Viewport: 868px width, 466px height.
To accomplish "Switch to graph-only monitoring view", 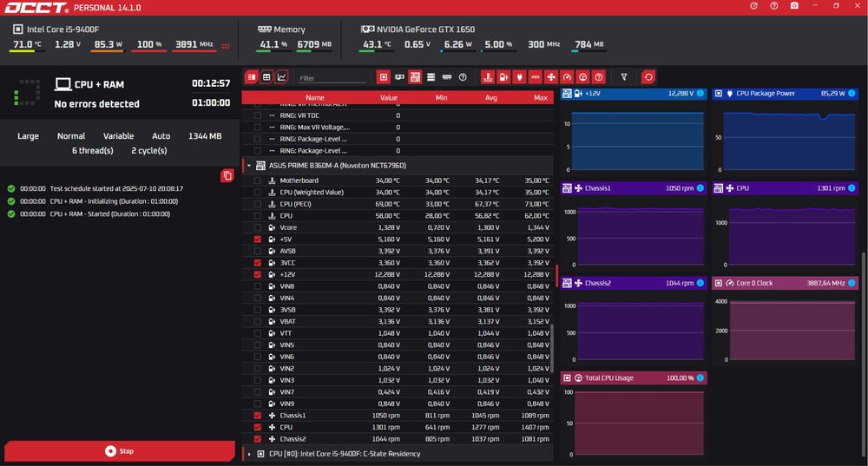I will point(281,77).
